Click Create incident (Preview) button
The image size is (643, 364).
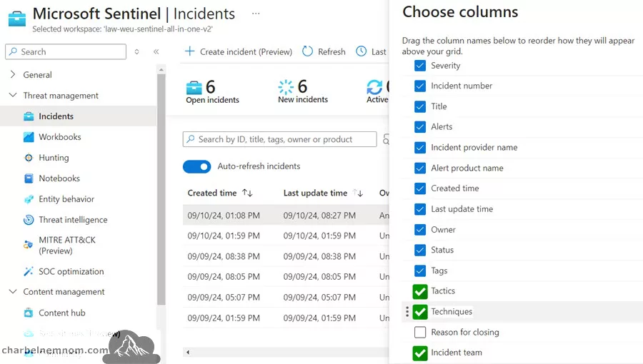pos(238,51)
